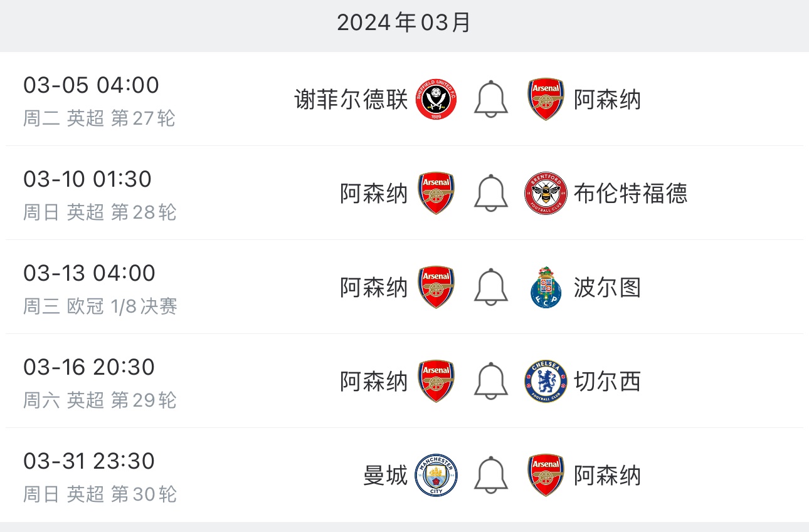Toggle reminder bell for Brentford match
The width and height of the screenshot is (809, 532).
click(491, 193)
